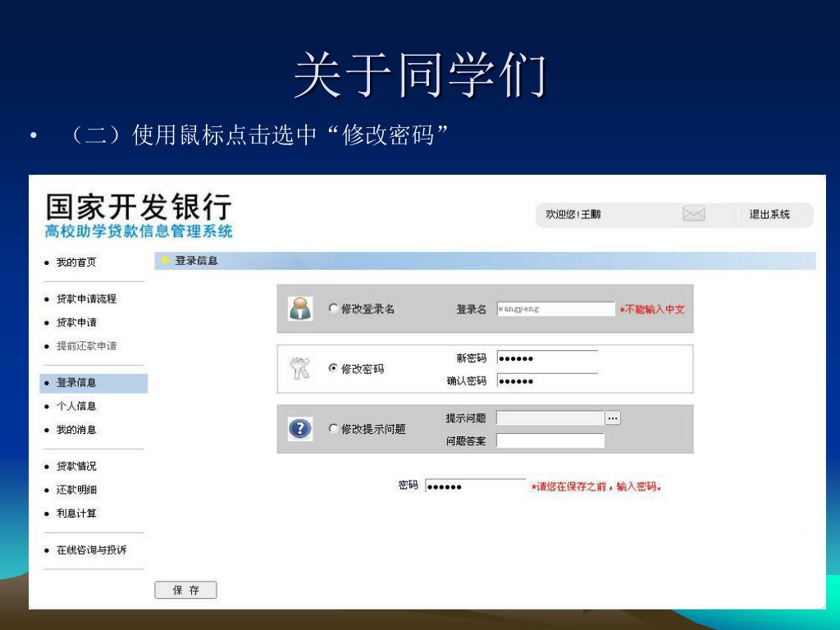
Task: Select the 修改提示问题 radio button
Action: click(x=333, y=428)
